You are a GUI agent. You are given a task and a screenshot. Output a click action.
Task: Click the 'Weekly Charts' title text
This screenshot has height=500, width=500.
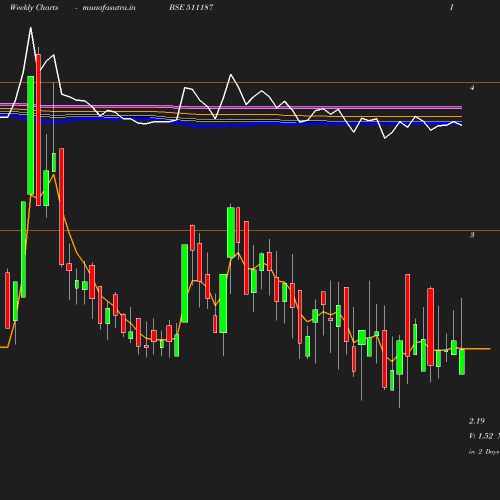pyautogui.click(x=34, y=8)
